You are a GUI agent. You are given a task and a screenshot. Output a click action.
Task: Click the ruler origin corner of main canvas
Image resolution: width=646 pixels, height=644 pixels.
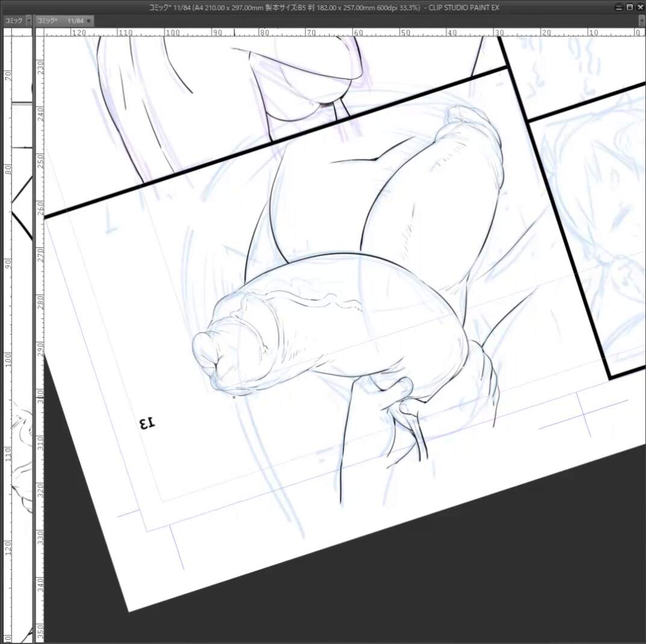coord(40,33)
